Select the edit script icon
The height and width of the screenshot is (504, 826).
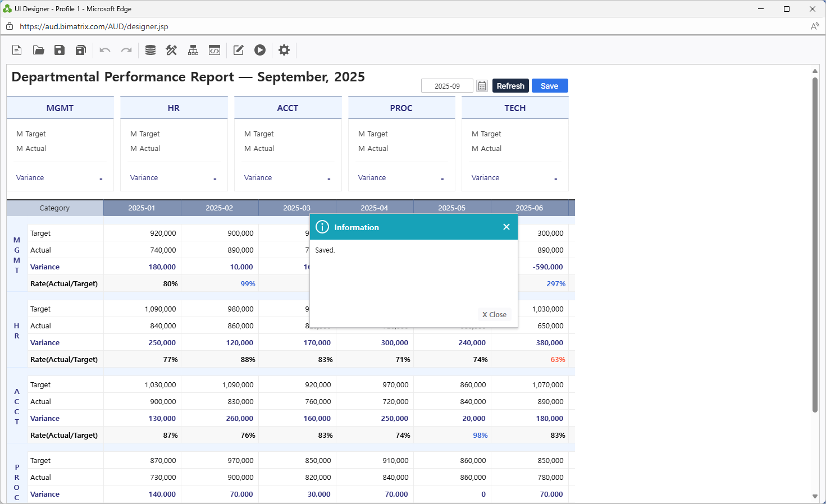[x=238, y=50]
